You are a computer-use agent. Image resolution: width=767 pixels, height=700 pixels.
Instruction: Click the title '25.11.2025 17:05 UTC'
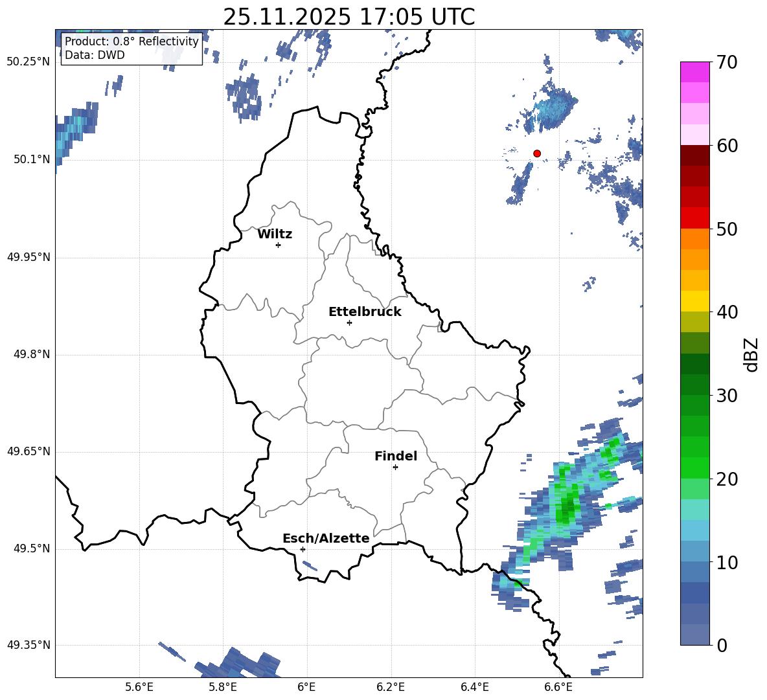point(349,17)
